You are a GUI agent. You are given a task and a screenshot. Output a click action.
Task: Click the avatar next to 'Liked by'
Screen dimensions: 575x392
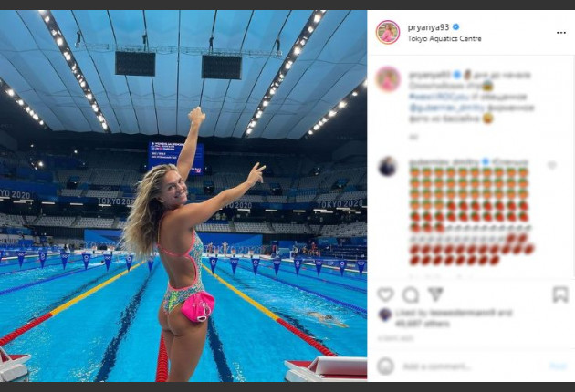click(384, 315)
